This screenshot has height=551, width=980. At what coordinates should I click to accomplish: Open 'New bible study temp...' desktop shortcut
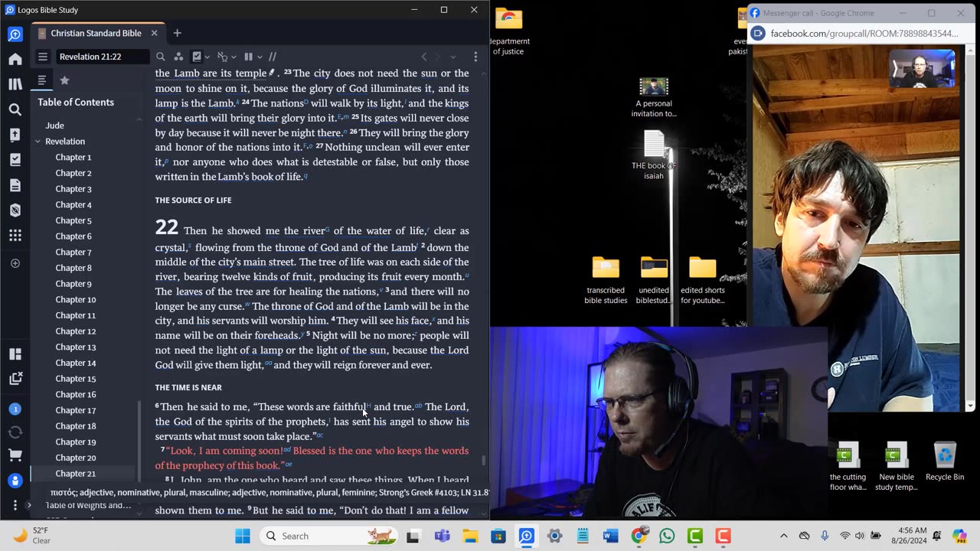896,466
